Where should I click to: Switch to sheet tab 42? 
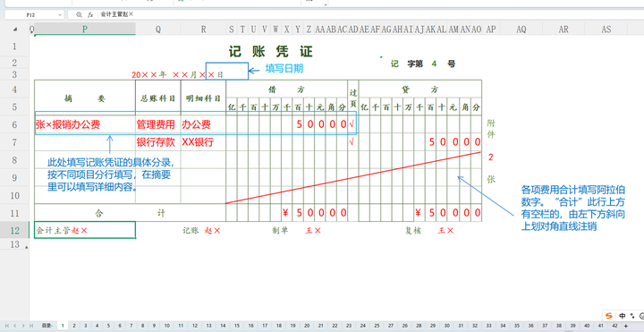tap(614, 326)
